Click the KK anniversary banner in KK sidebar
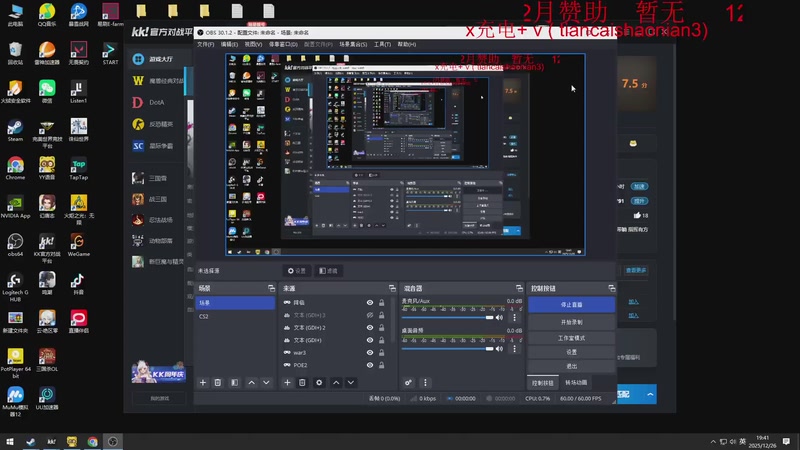 [159, 372]
